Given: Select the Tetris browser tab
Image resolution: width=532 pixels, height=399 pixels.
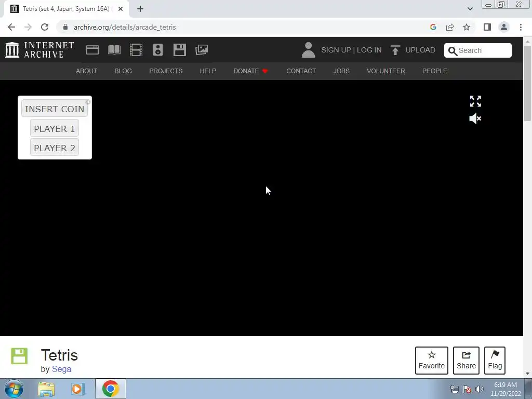Looking at the screenshot, I should coord(66,9).
